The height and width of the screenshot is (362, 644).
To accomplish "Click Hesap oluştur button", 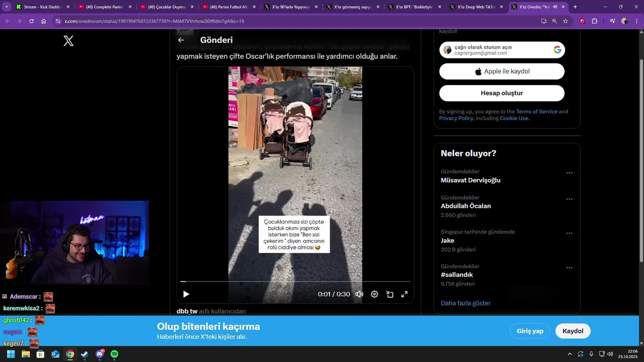I will (x=502, y=93).
